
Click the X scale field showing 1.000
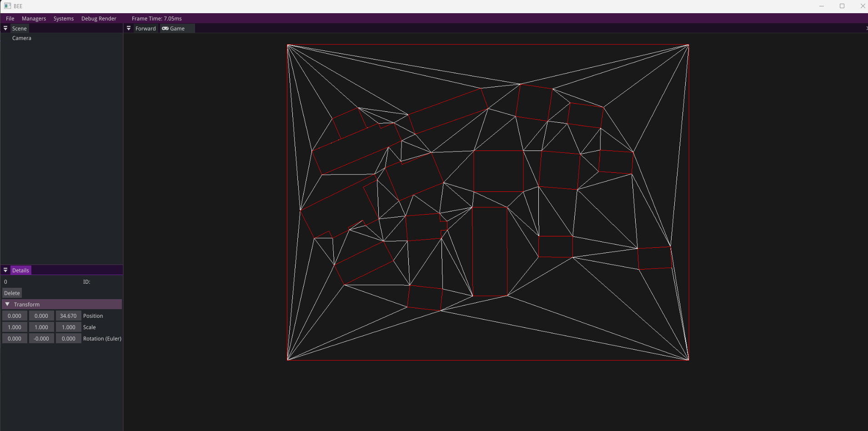point(14,326)
